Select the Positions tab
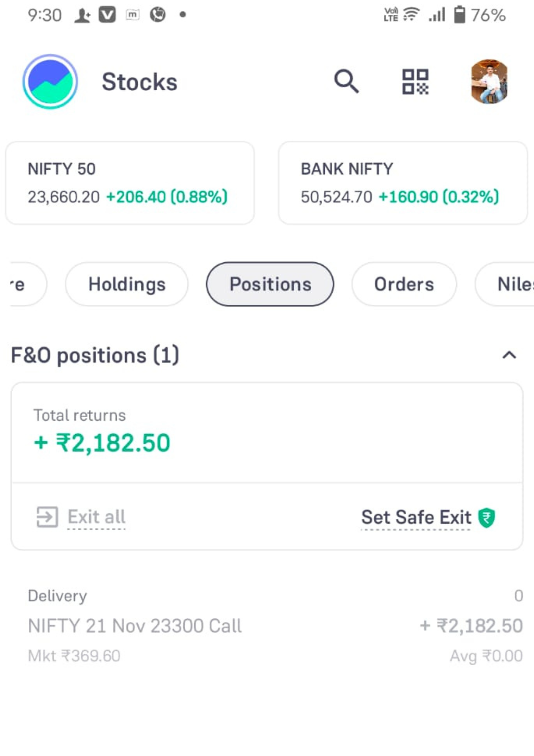Viewport: 534px width, 756px height. coord(270,284)
